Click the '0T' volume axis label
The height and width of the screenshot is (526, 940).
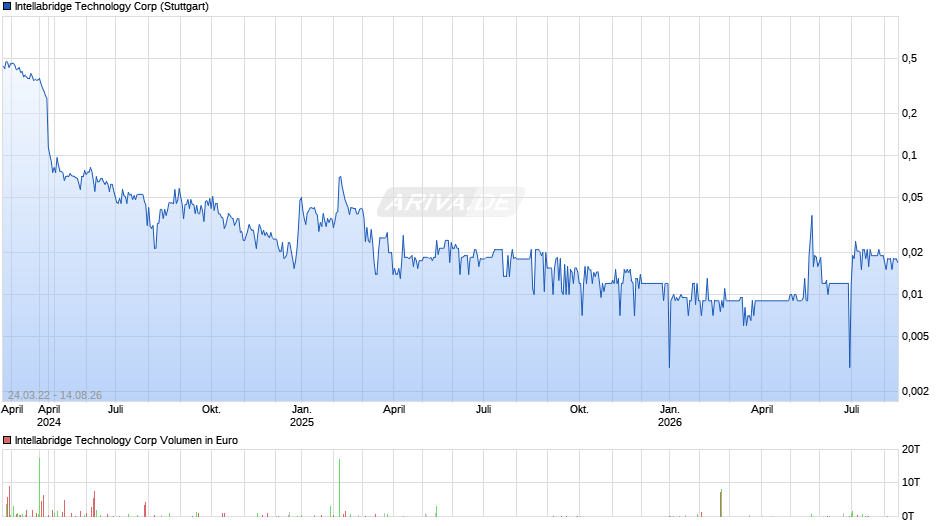908,516
